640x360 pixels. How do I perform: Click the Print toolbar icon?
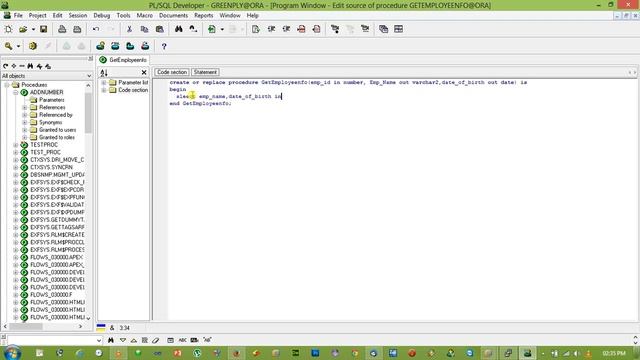pyautogui.click(x=62, y=29)
